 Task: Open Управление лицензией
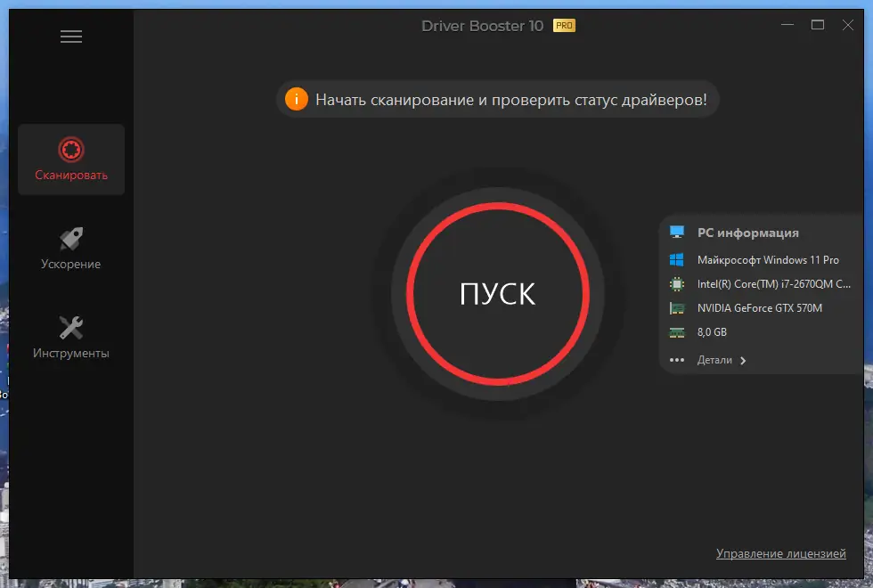tap(780, 552)
